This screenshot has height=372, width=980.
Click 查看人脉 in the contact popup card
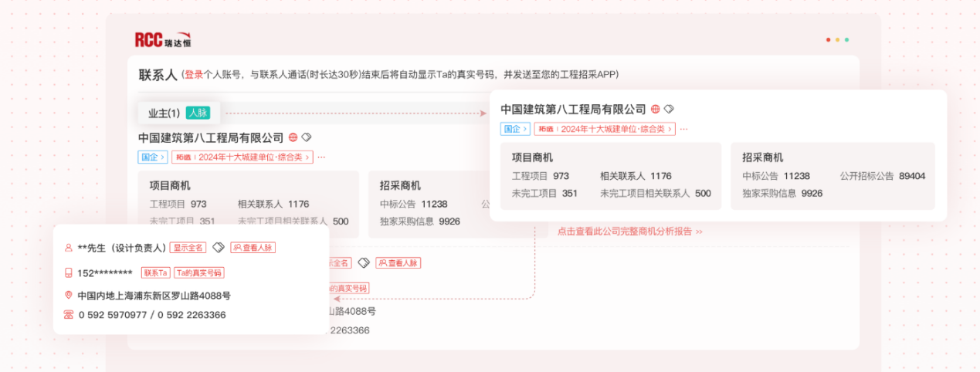point(253,248)
